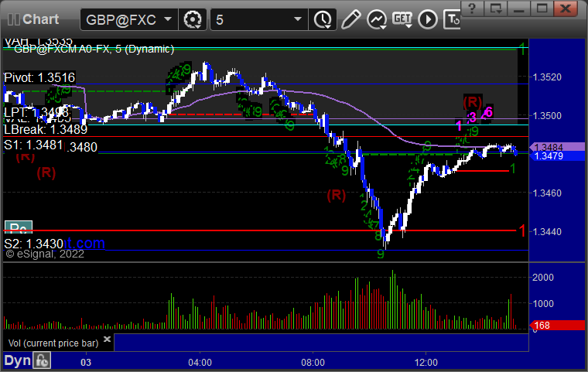The image size is (588, 372).
Task: Click the partially hidden 'To' toolbar icon
Action: pyautogui.click(x=452, y=19)
